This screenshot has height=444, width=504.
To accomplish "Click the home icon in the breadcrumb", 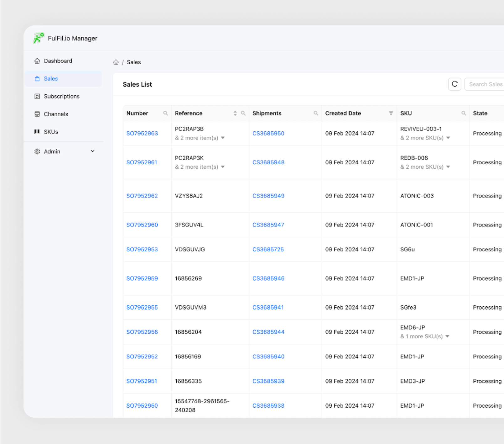I will 116,62.
